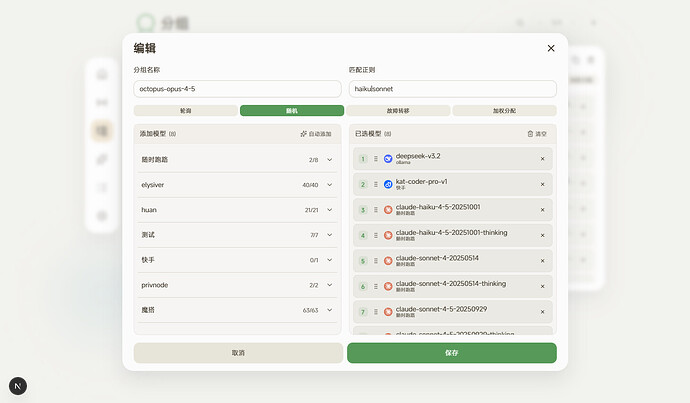Remove claude-haiku-4-5-20251001 from the selected list
The image size is (690, 403).
[x=542, y=210]
